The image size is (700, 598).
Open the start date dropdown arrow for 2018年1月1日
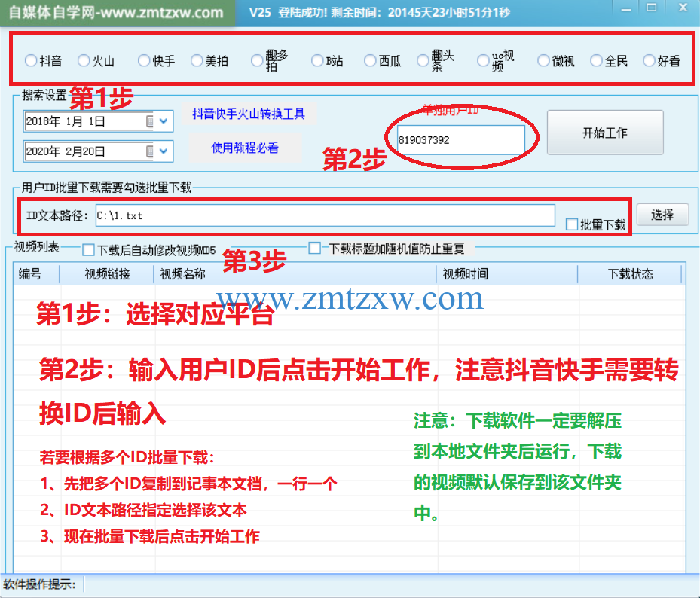click(x=164, y=121)
